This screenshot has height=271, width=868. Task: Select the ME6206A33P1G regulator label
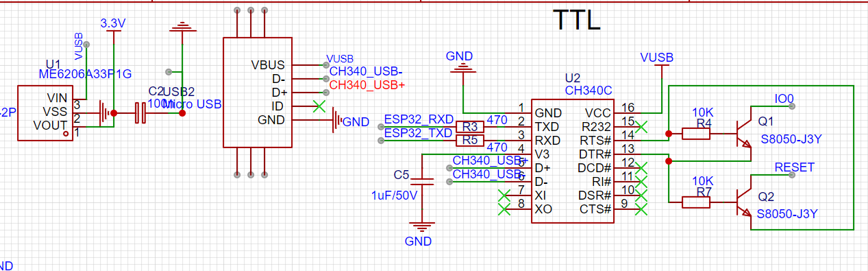click(x=84, y=73)
